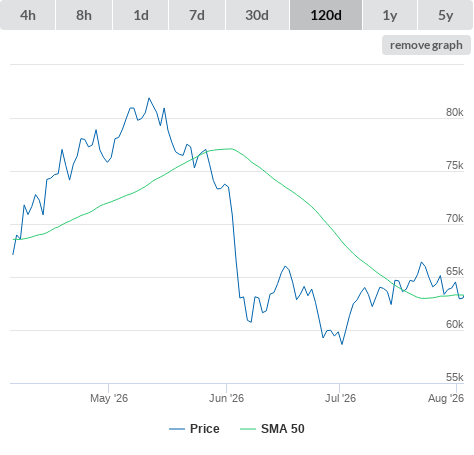This screenshot has width=474, height=455.
Task: Click the Aug '26 axis label
Action: 446,398
